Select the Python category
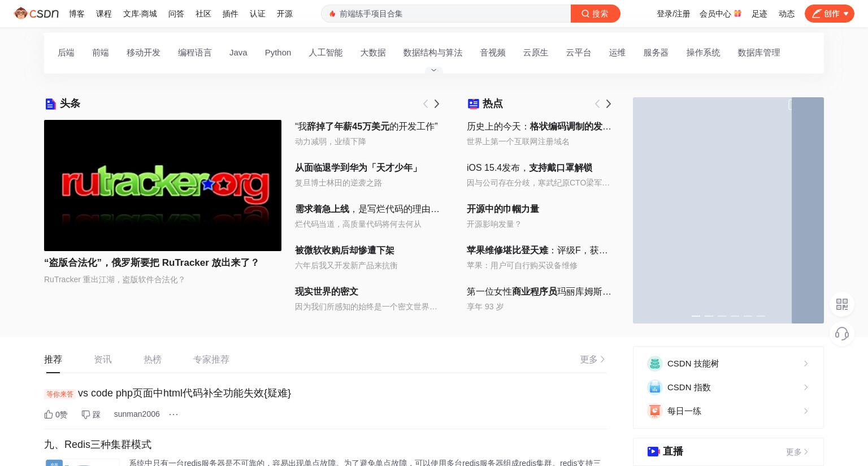The width and height of the screenshot is (868, 466). pyautogui.click(x=278, y=53)
